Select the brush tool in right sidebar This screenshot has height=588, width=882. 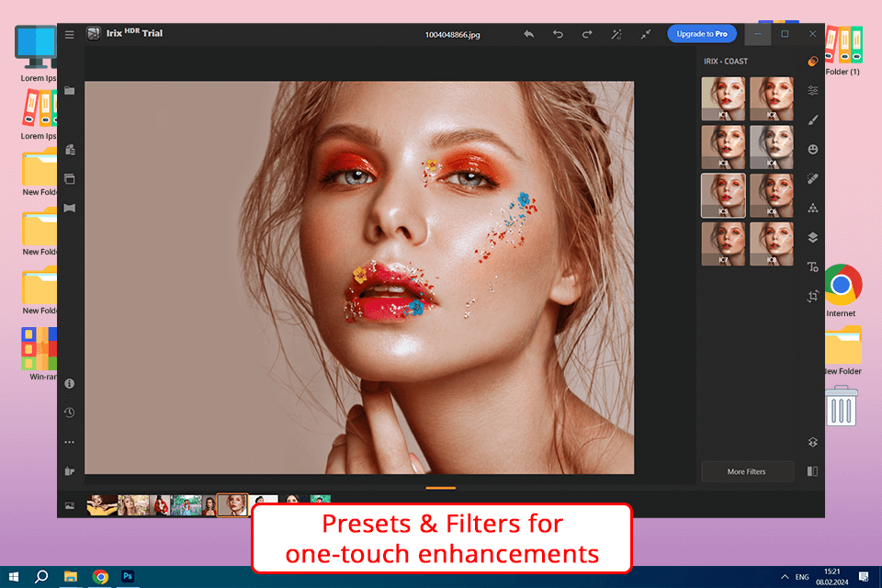tap(812, 119)
